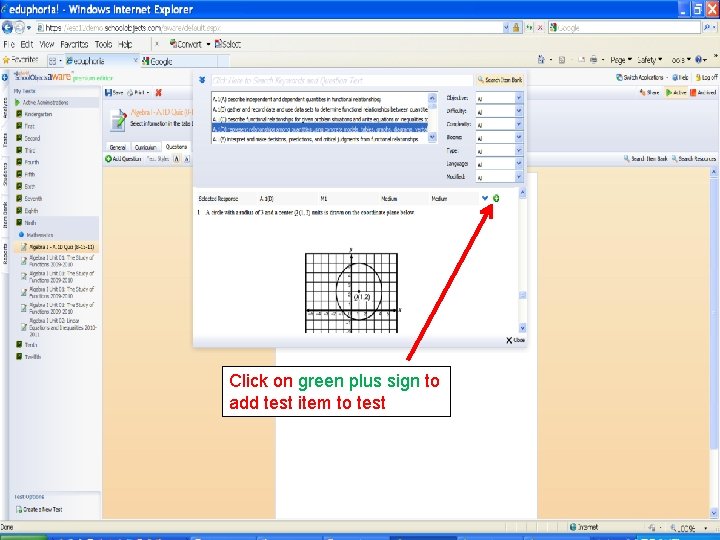Viewport: 720px width, 540px height.
Task: Open the Twelfth grade folder
Action: click(x=28, y=356)
